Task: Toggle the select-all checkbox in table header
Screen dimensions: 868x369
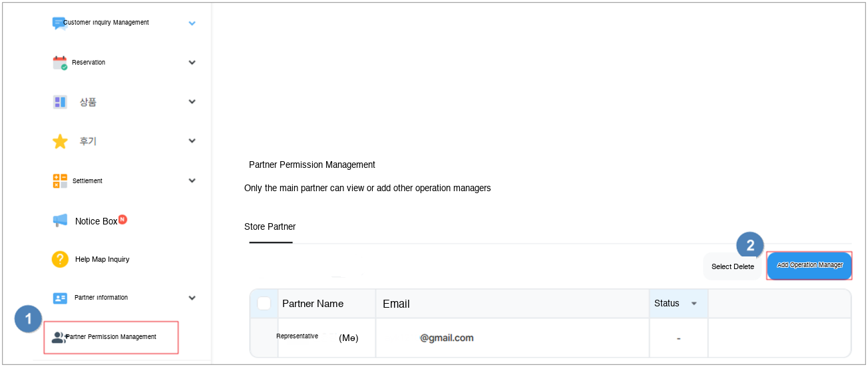Action: click(x=264, y=304)
